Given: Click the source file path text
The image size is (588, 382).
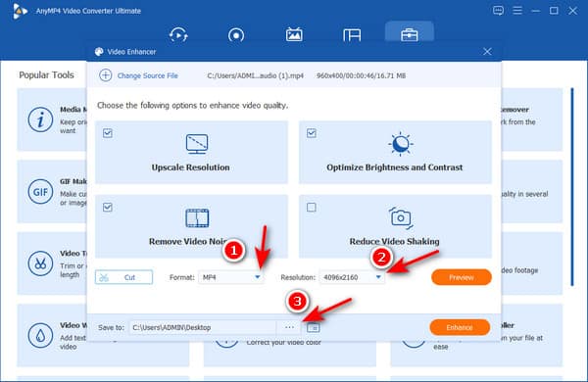Looking at the screenshot, I should click(256, 75).
